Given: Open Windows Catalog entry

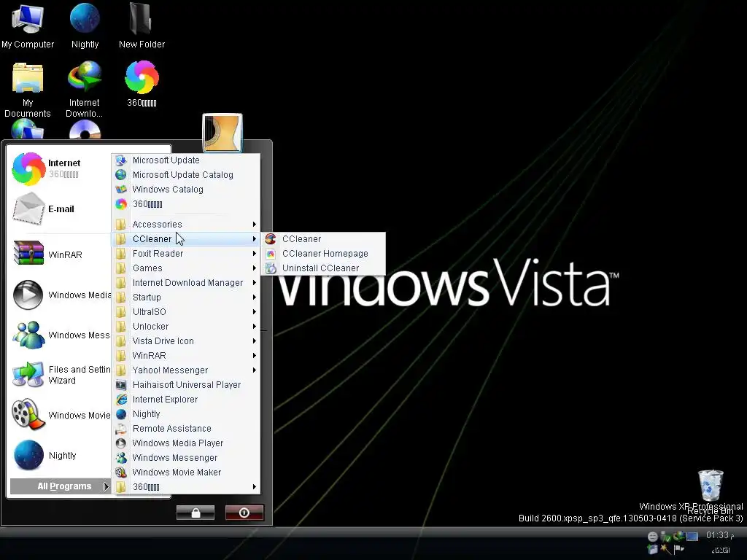Looking at the screenshot, I should click(x=187, y=190).
